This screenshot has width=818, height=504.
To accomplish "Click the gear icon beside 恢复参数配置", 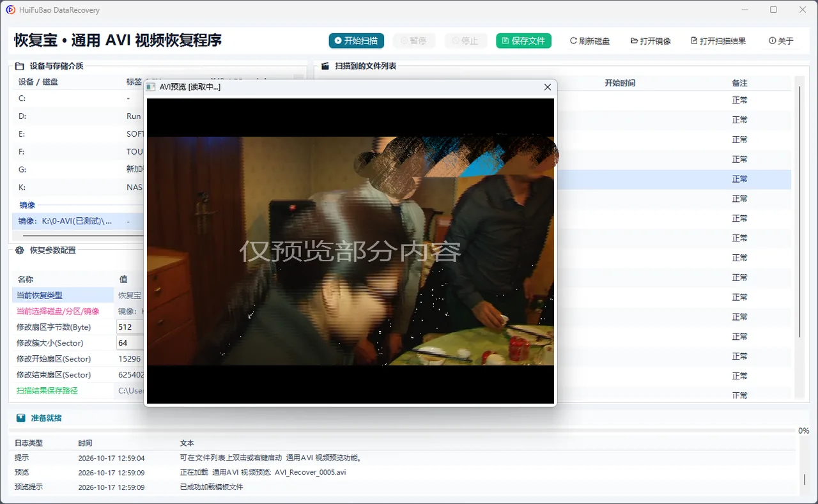I will pyautogui.click(x=20, y=250).
